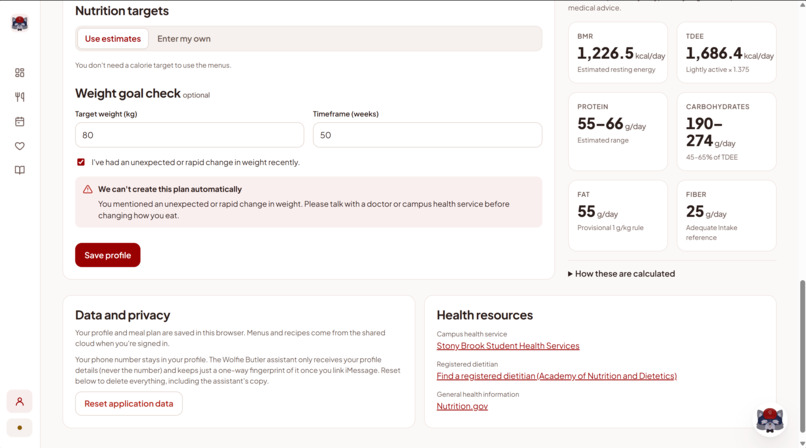Screen dimensions: 806x448
Task: Click the General health information label
Action: 478,395
